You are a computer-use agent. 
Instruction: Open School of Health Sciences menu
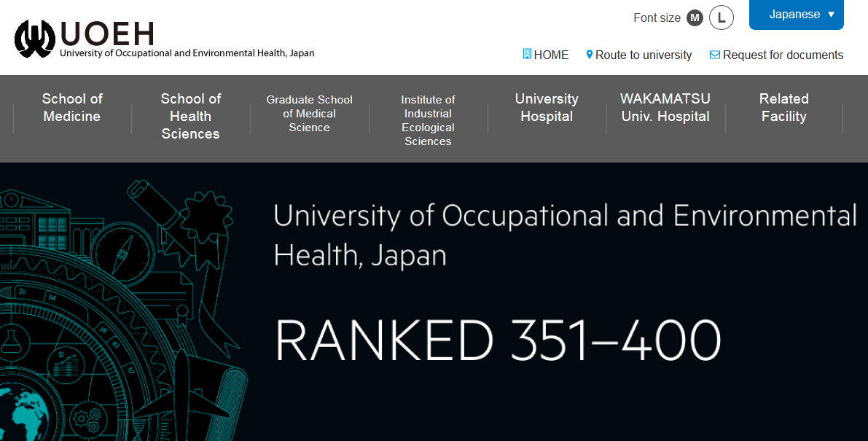tap(190, 116)
